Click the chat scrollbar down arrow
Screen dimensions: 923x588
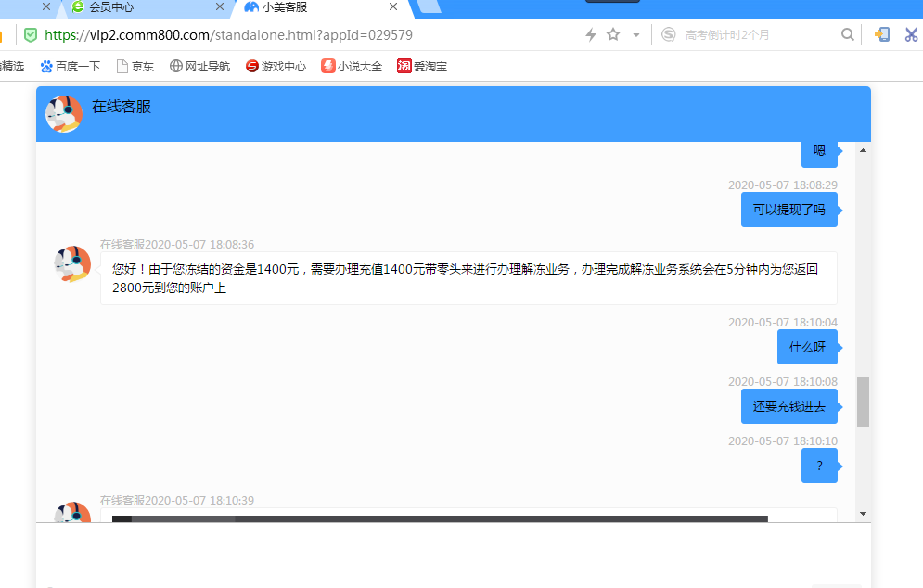[863, 513]
